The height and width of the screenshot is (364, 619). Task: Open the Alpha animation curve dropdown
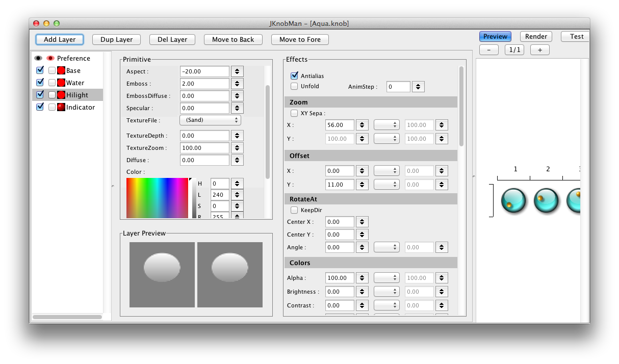point(386,278)
